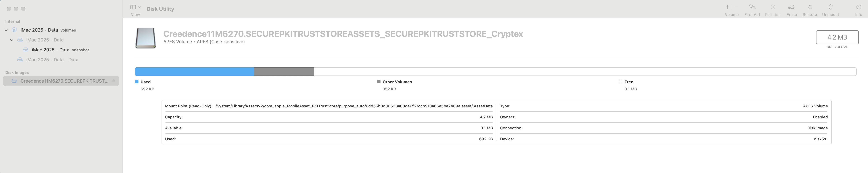Click the Other Volumes 352 KB amount
Viewport: 868px width, 173px height.
click(x=389, y=89)
